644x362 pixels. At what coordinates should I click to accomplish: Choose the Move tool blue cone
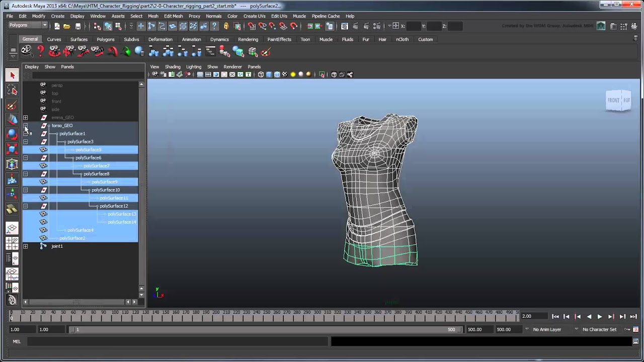tap(12, 120)
